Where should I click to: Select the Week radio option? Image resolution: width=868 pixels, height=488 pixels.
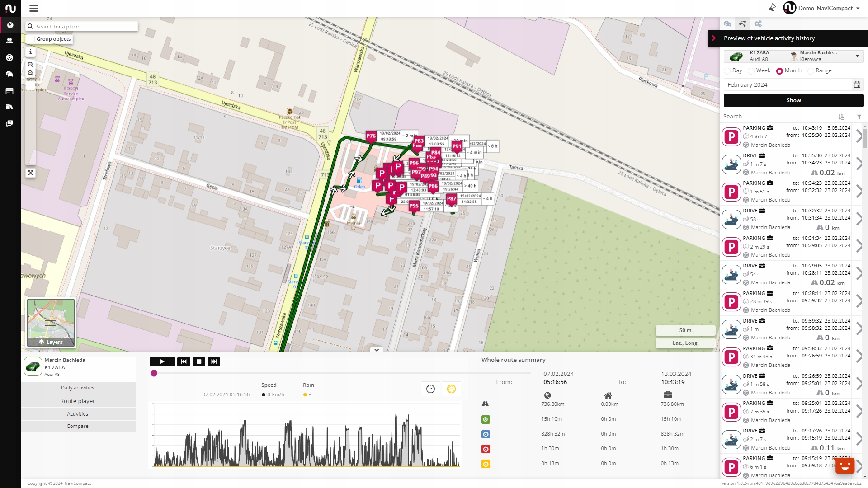click(x=751, y=71)
